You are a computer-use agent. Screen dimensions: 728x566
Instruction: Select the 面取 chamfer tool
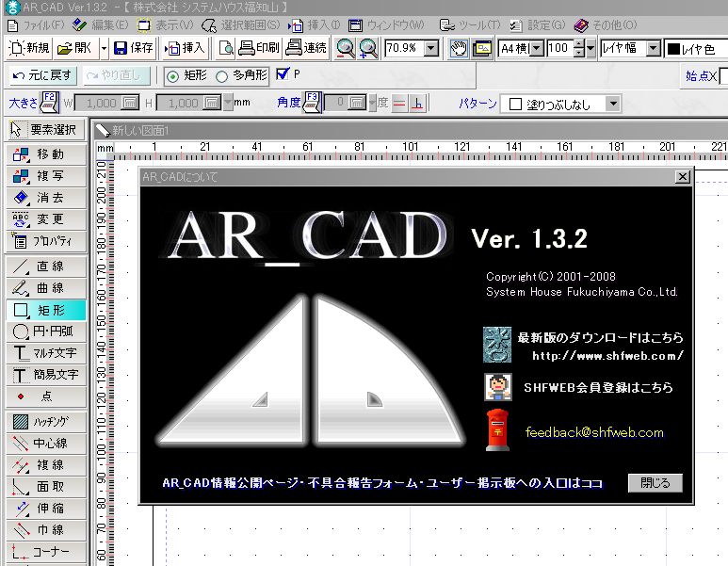point(46,487)
